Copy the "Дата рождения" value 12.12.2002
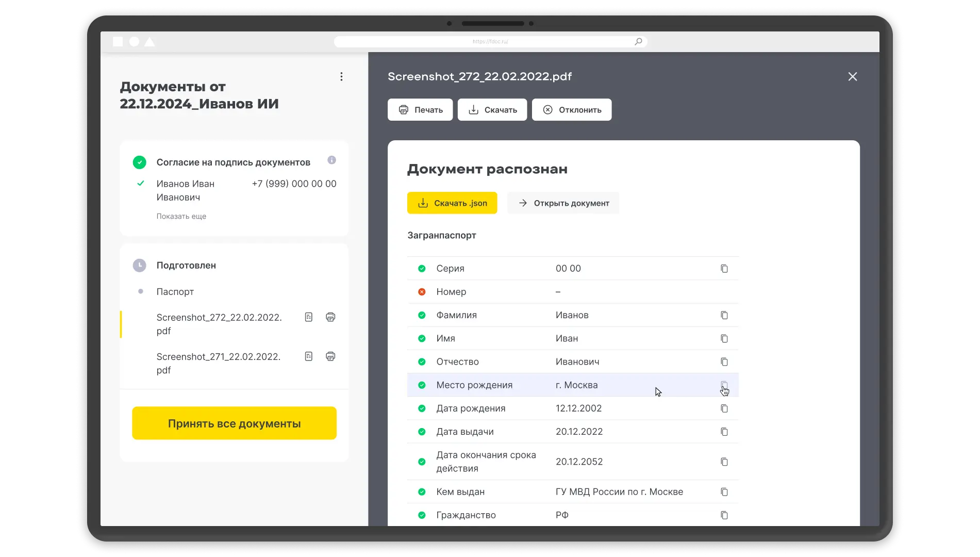Screen dimensions: 980x557 point(724,408)
